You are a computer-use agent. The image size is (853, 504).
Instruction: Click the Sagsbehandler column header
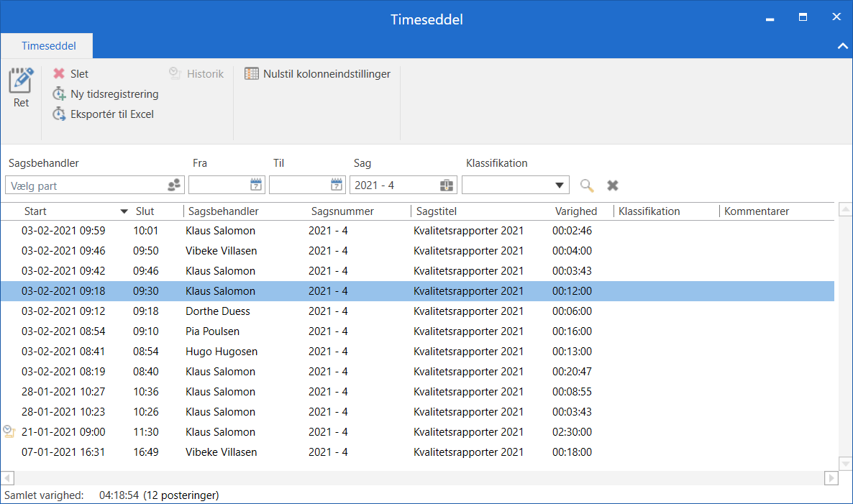pyautogui.click(x=222, y=211)
